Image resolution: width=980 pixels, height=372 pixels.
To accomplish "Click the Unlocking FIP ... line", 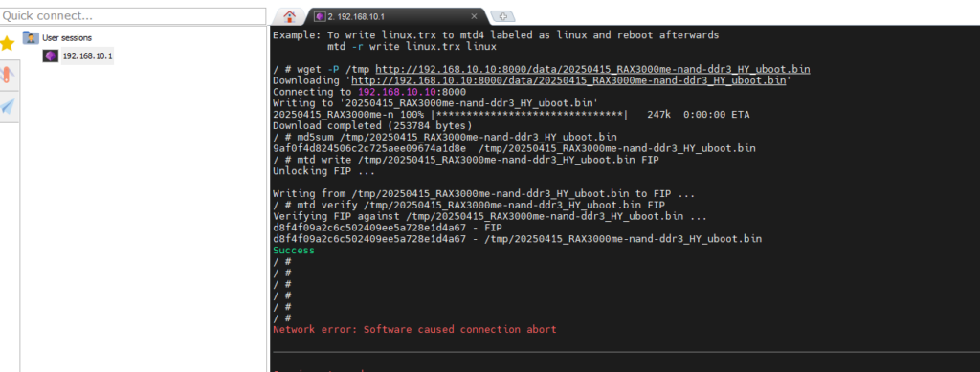I will tap(323, 171).
